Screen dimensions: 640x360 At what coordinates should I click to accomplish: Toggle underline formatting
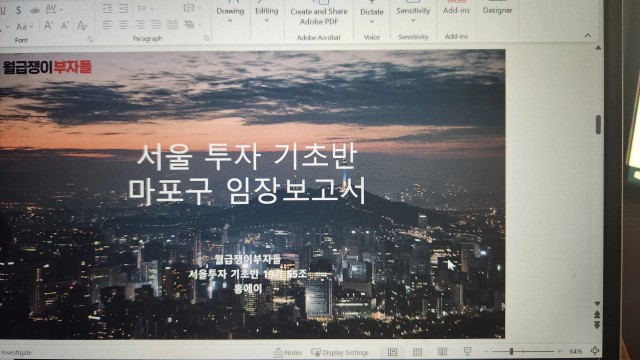[x=3, y=10]
